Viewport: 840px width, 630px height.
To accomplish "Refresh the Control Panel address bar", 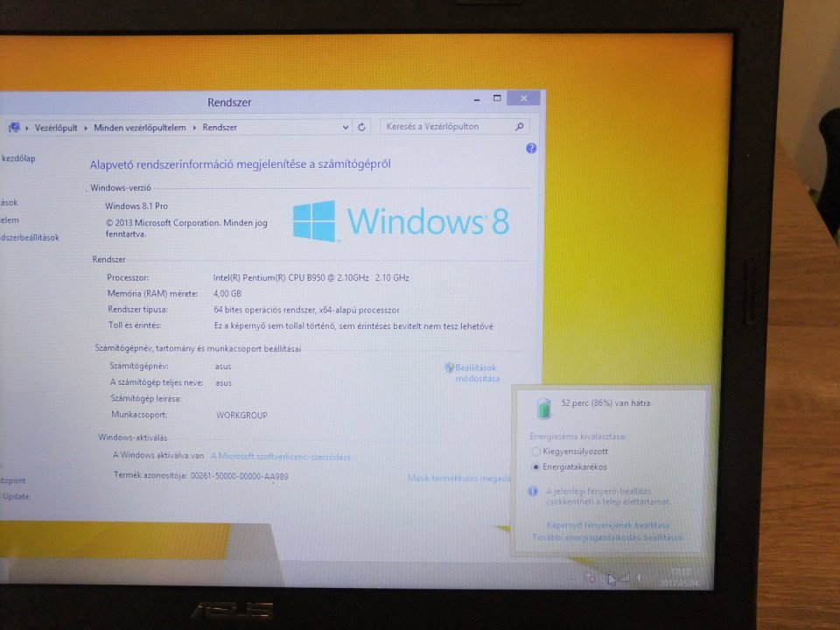I will (361, 127).
